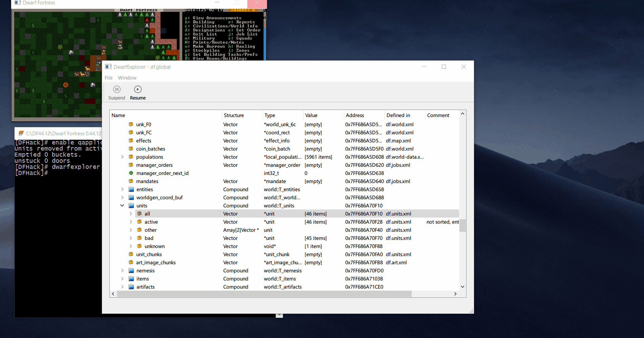Select the units folder icon
644x338 pixels.
coord(131,206)
